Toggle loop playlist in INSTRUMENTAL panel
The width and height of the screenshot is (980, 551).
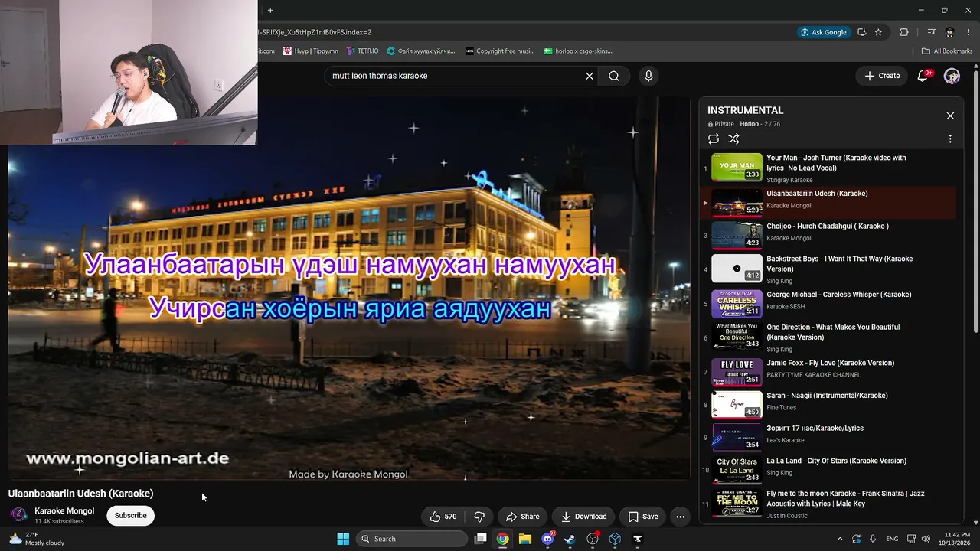click(714, 139)
